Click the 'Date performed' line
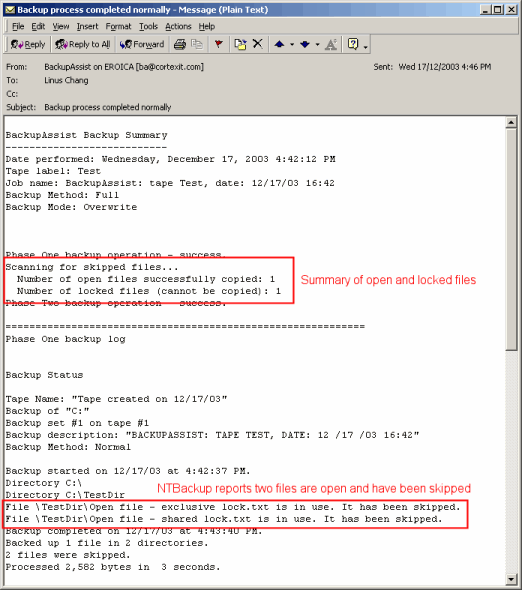This screenshot has height=590, width=522. (x=170, y=159)
